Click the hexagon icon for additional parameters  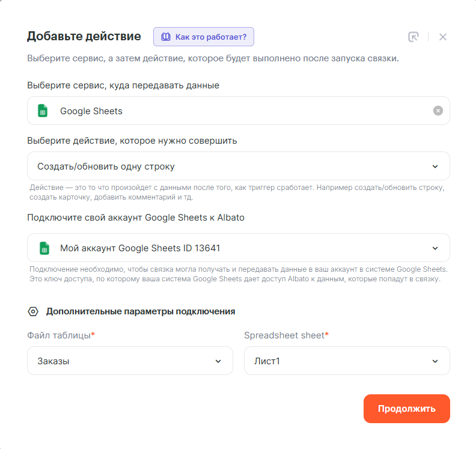pyautogui.click(x=33, y=311)
